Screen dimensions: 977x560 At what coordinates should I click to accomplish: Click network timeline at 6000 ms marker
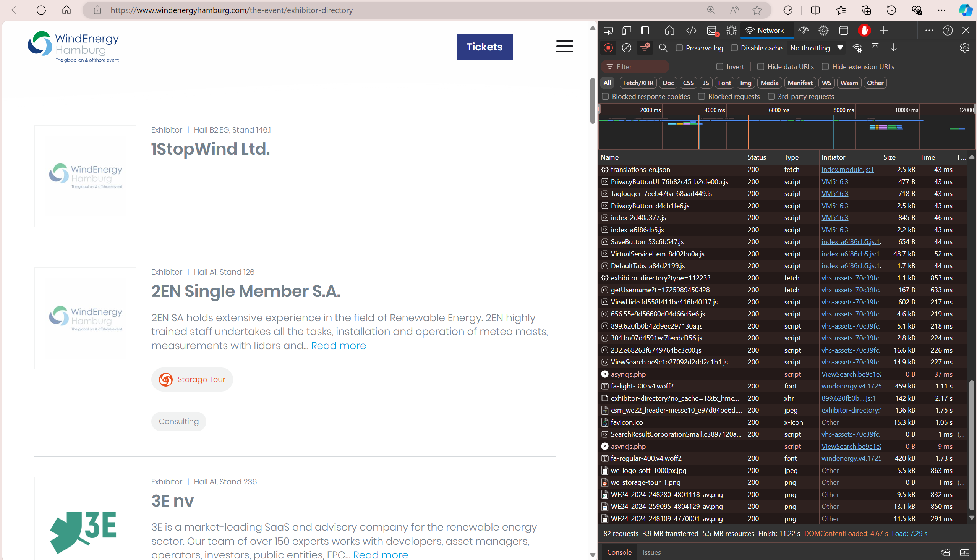pos(779,110)
